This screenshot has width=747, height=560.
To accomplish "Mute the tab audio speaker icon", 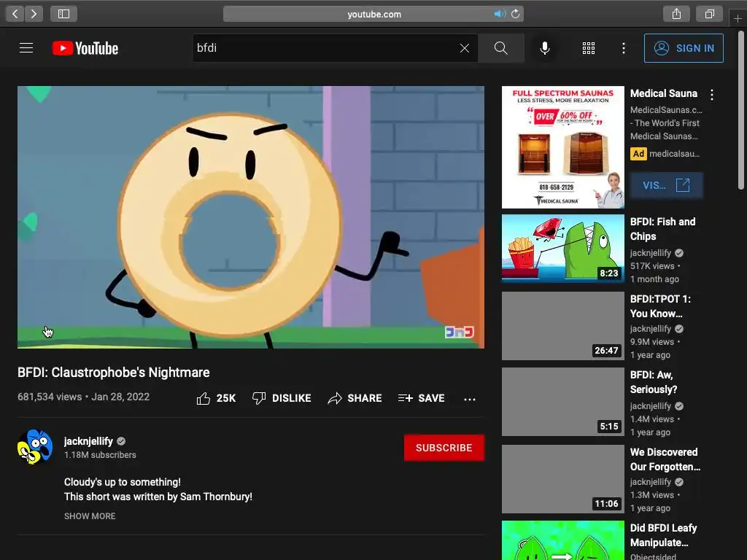I will (x=499, y=14).
